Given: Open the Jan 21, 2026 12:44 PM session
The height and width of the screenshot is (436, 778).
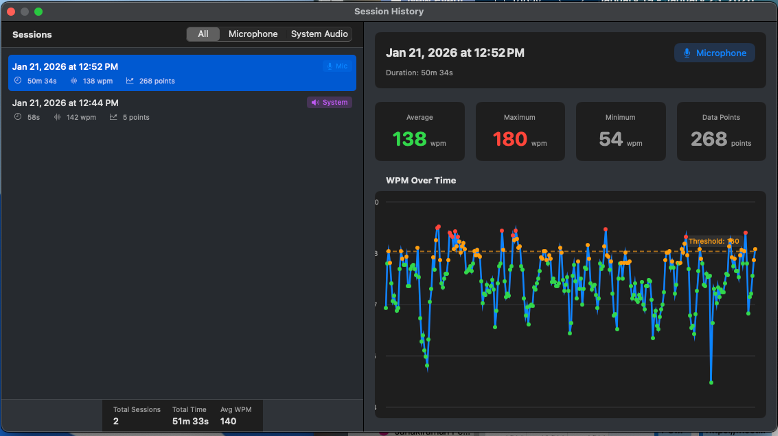Looking at the screenshot, I should [x=182, y=109].
